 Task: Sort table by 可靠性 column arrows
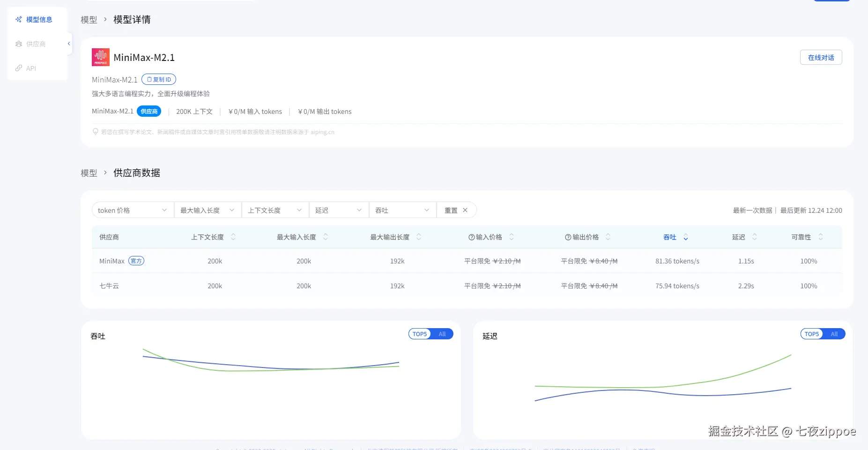(x=821, y=237)
